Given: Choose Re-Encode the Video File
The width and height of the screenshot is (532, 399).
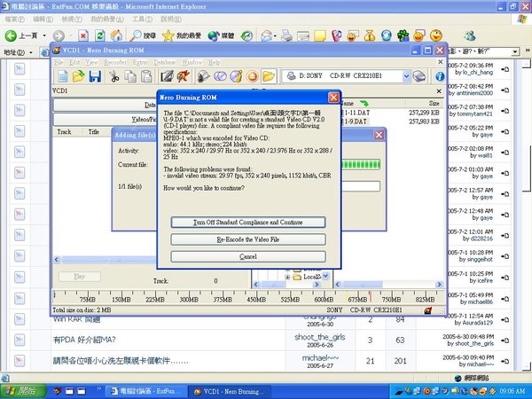Looking at the screenshot, I should 248,239.
